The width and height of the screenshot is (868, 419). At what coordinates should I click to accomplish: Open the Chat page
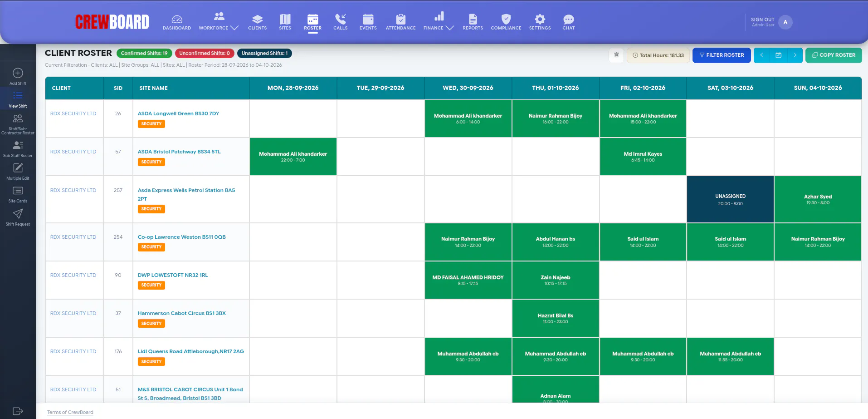[568, 22]
